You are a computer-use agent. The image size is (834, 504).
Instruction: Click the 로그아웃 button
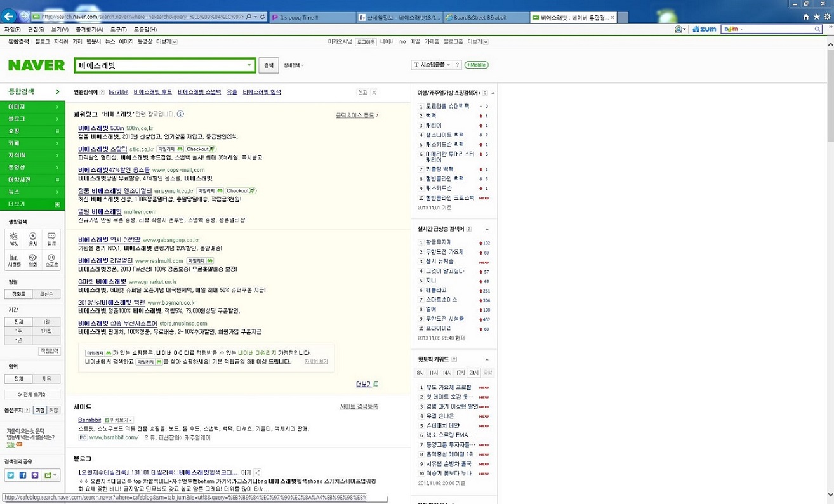click(365, 41)
